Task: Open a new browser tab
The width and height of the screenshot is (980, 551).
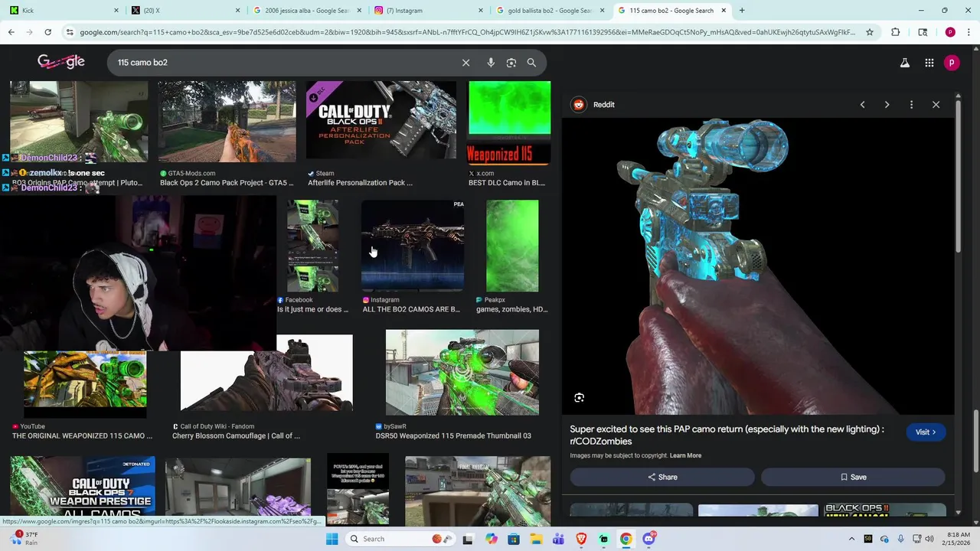Action: point(741,11)
